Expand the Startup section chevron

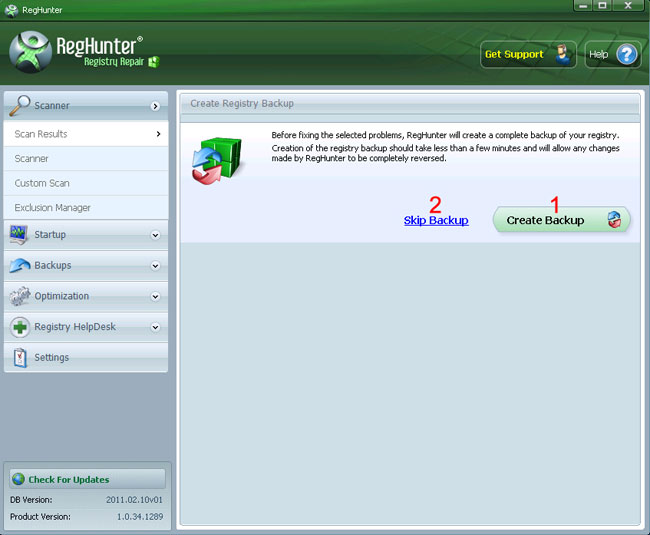155,235
